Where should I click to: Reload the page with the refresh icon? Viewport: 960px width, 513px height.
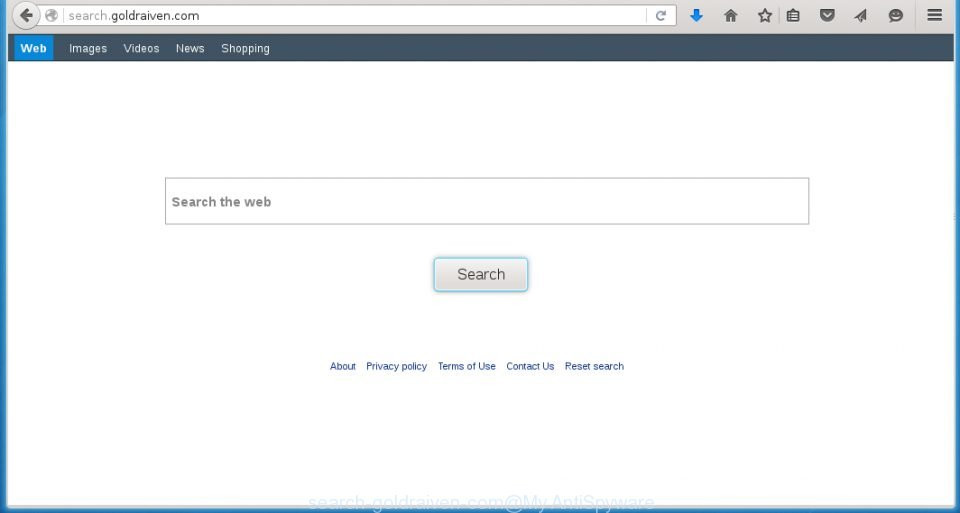(661, 15)
